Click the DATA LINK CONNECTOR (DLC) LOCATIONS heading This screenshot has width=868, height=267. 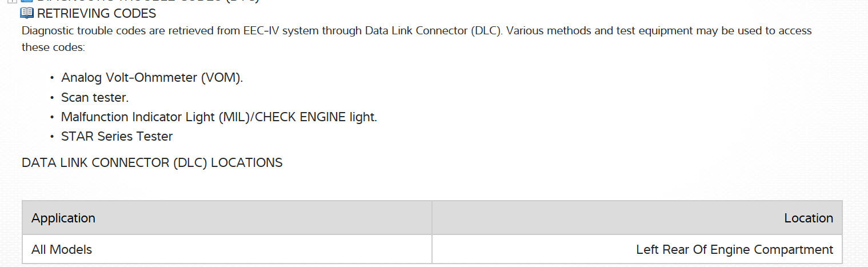coord(152,163)
